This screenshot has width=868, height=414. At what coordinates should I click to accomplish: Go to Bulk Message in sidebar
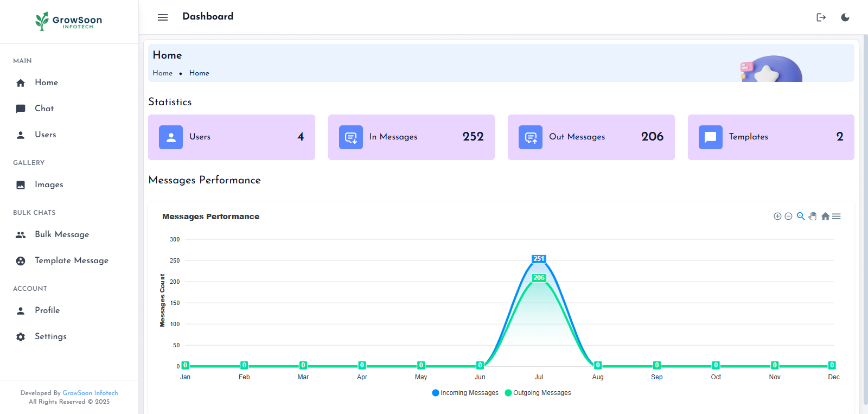[x=61, y=234]
